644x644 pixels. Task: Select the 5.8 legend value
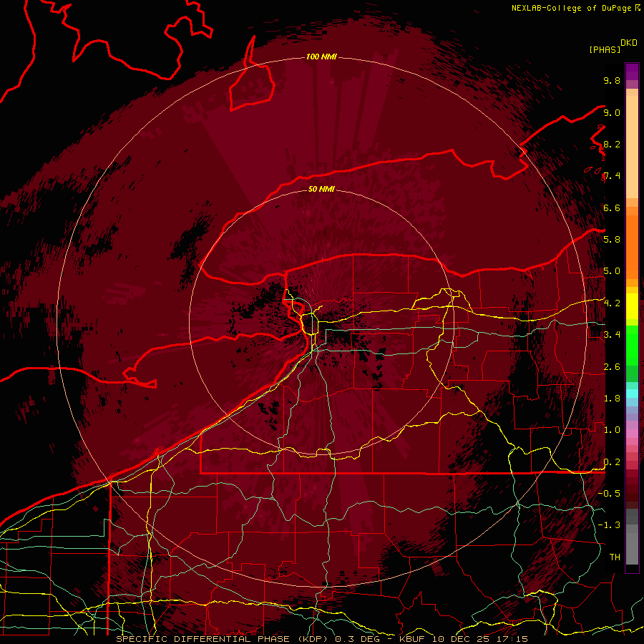[x=612, y=239]
